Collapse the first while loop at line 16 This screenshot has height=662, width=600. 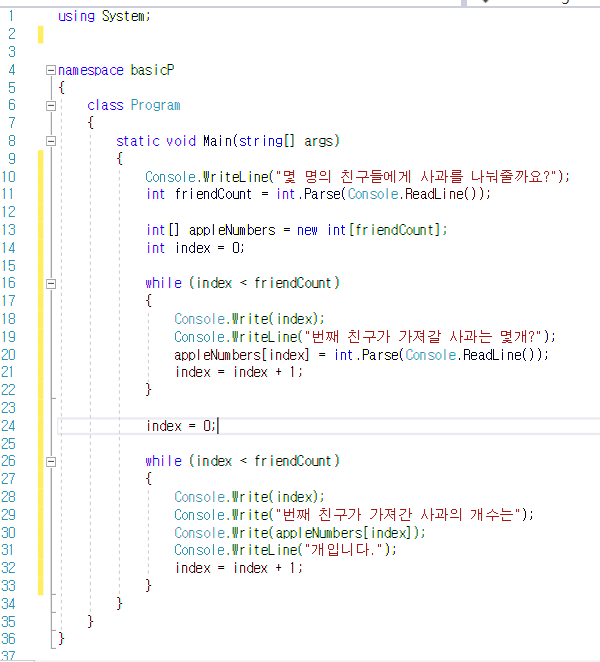click(51, 284)
